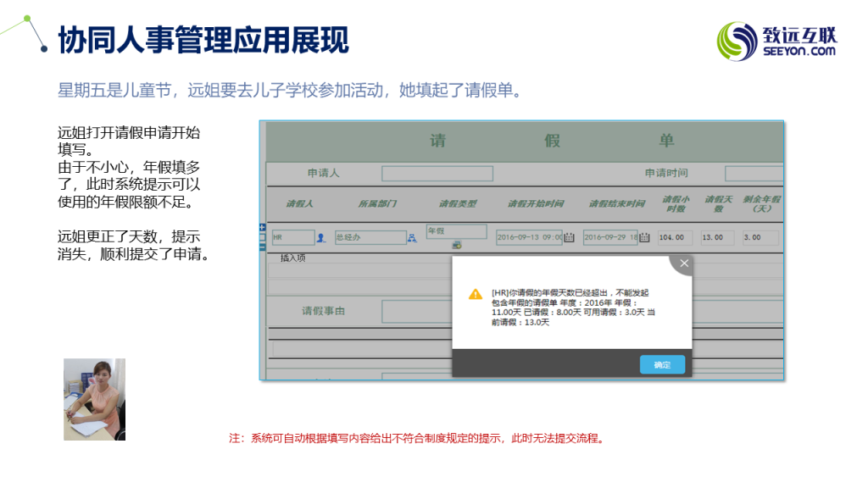Open the calendar icon for leave start time
Viewport: 868px width, 488px height.
pyautogui.click(x=569, y=237)
